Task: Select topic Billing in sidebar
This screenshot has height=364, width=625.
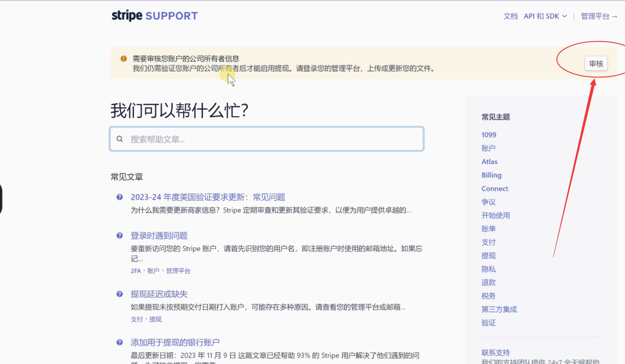Action: coord(491,175)
